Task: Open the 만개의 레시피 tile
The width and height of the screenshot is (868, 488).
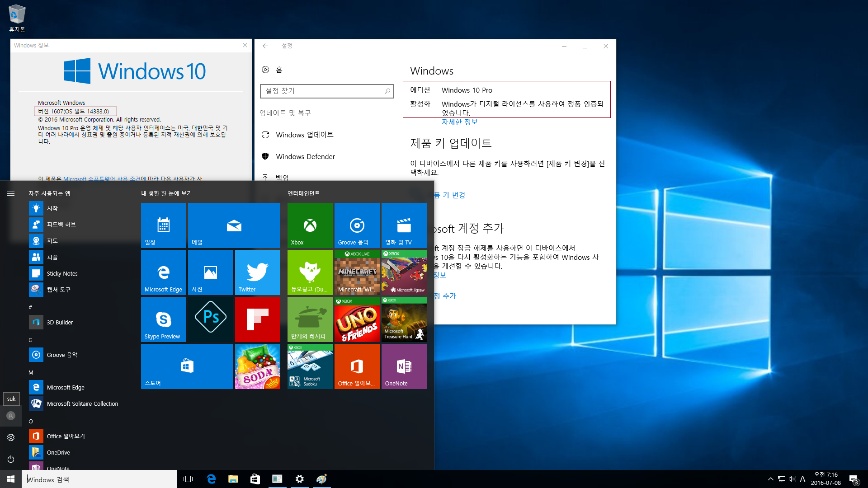Action: pos(310,319)
